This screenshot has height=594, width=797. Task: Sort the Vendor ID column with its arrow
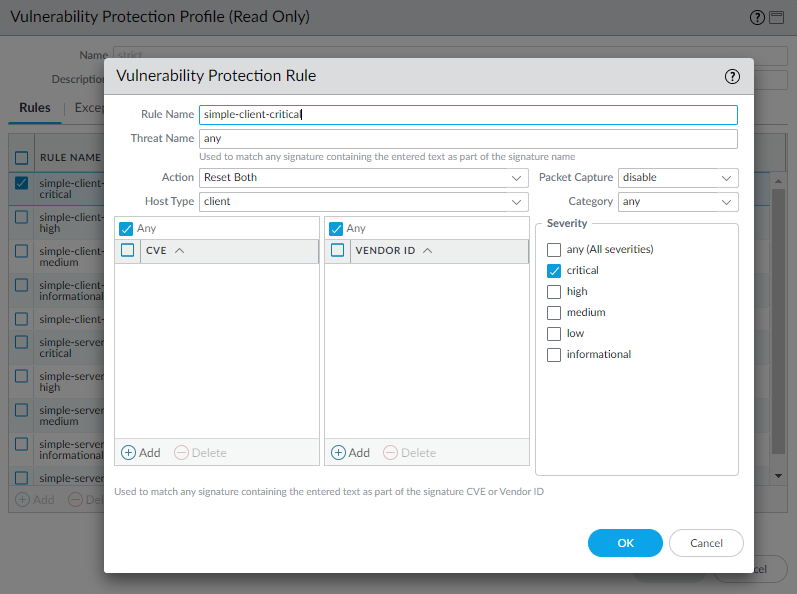click(428, 251)
